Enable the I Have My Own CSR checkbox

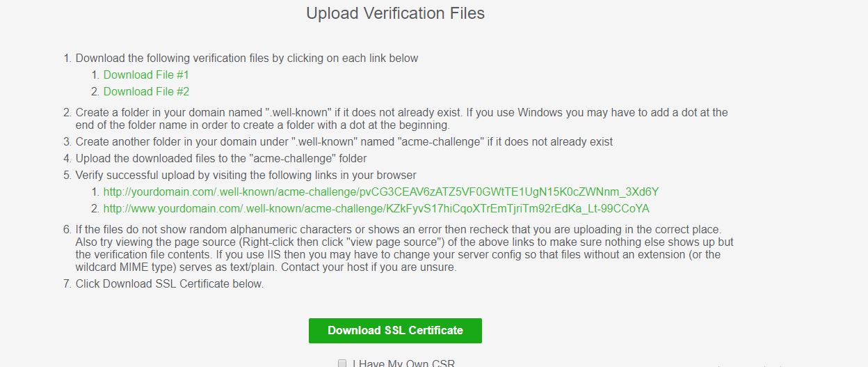tap(341, 364)
